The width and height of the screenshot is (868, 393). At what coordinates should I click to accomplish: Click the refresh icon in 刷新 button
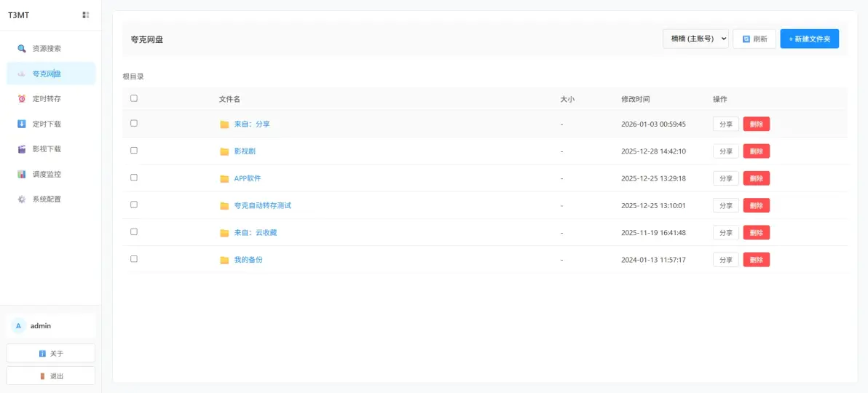pyautogui.click(x=746, y=39)
